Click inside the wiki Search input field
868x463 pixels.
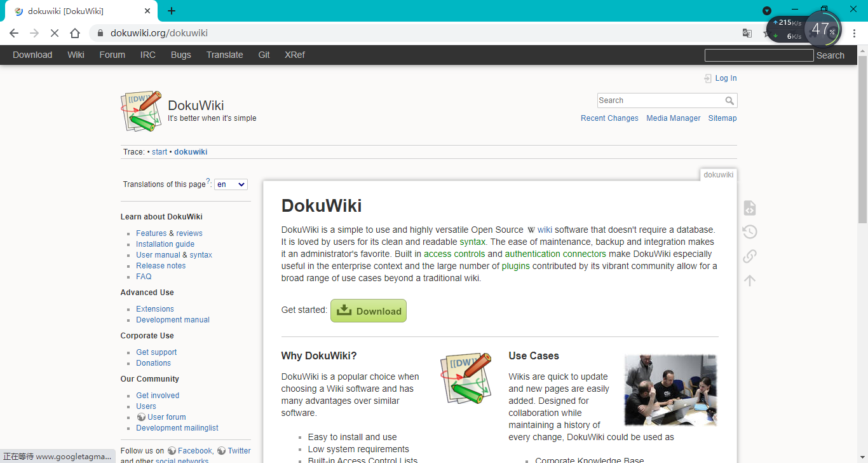654,100
